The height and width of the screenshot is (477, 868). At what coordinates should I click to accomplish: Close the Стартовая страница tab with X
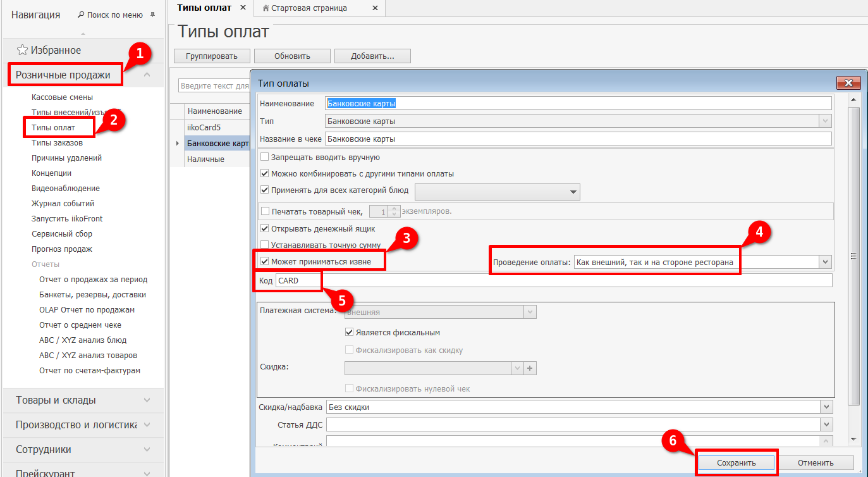[375, 8]
